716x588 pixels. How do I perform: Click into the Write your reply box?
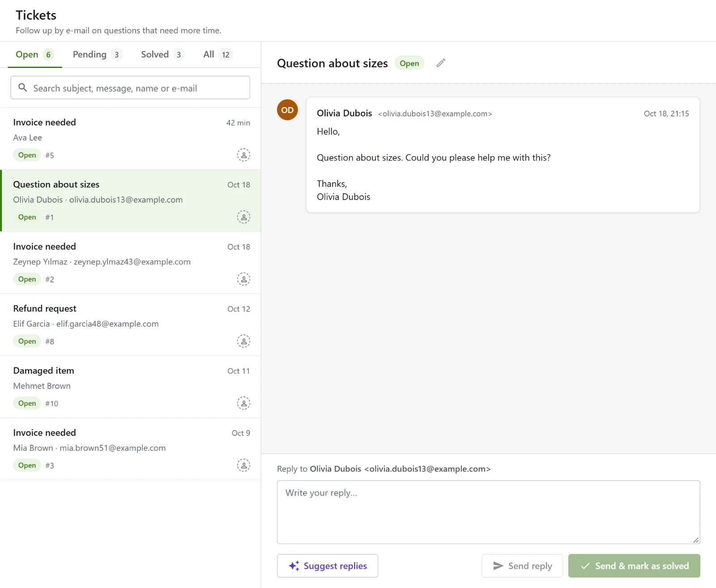(x=489, y=512)
